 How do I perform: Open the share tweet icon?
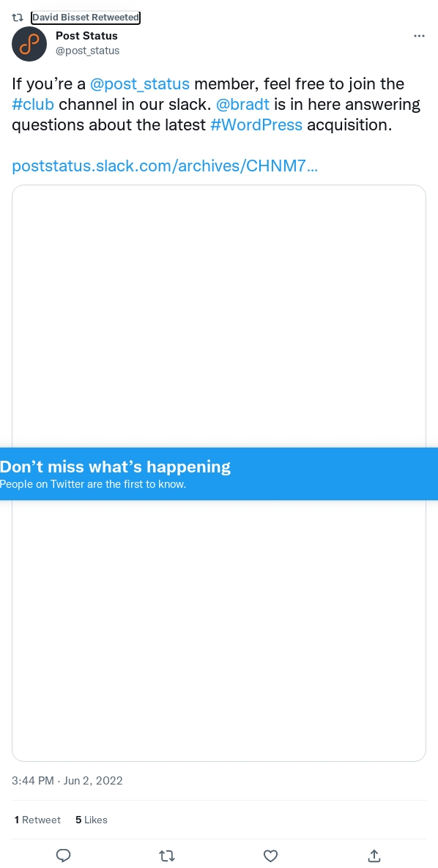[374, 856]
